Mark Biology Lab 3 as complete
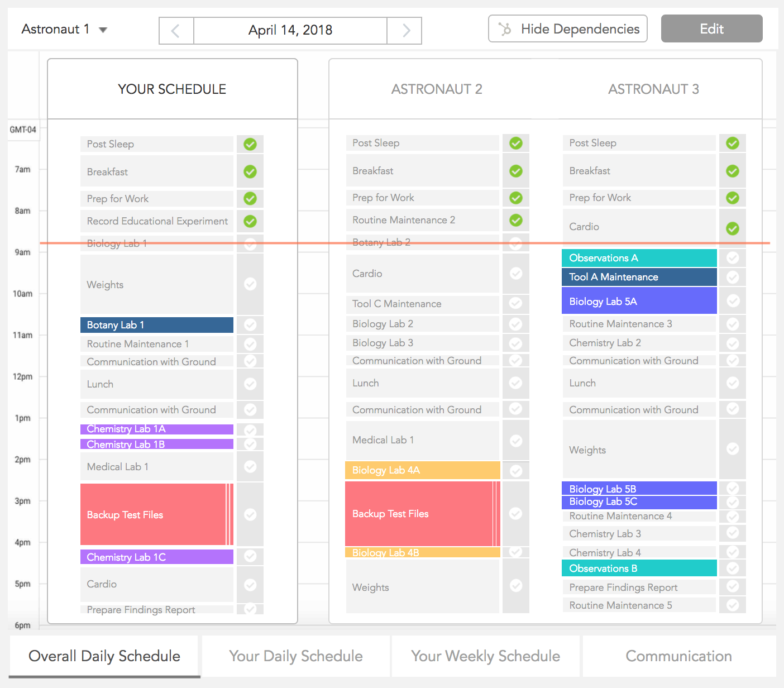The width and height of the screenshot is (784, 688). (x=516, y=343)
